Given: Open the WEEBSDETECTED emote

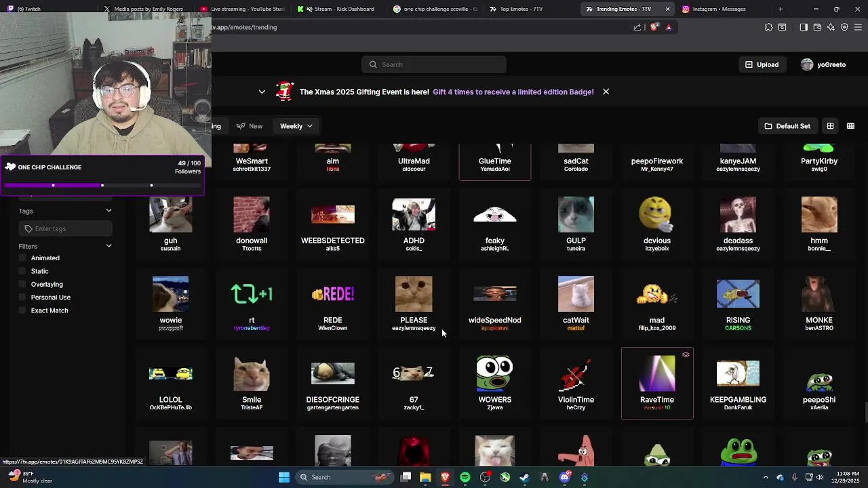Looking at the screenshot, I should 332,224.
